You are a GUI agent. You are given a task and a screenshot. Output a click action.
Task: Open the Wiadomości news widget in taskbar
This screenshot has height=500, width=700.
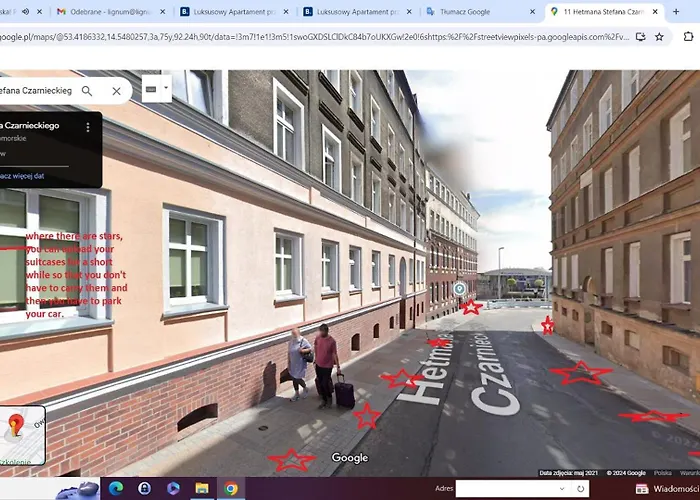(673, 489)
